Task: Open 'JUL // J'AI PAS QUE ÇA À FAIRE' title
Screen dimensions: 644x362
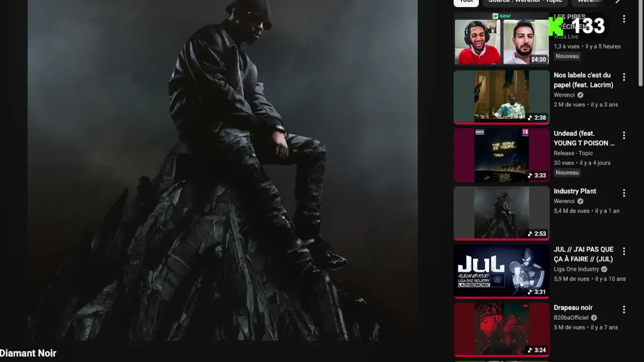Action: point(584,254)
